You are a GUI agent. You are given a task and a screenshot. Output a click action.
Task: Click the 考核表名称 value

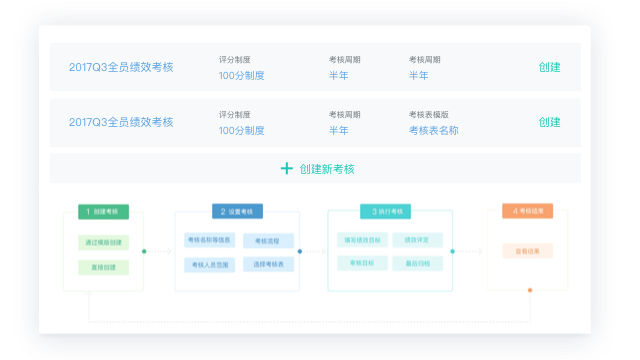click(x=433, y=131)
